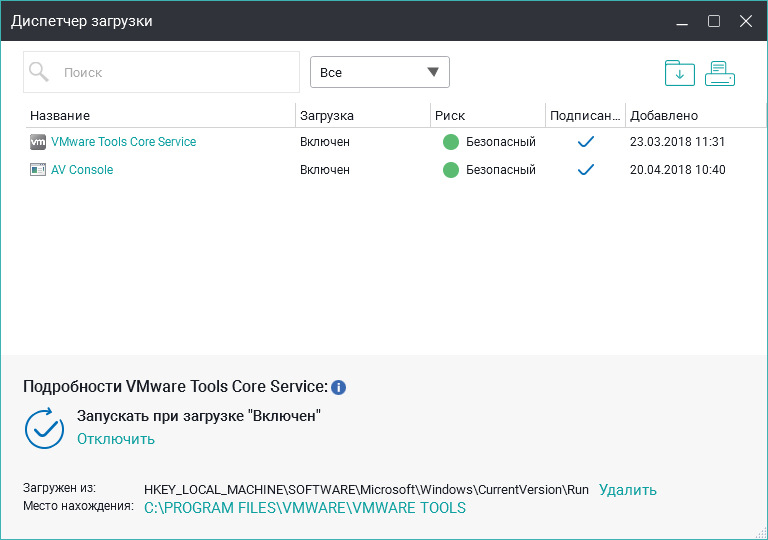The height and width of the screenshot is (540, 768).
Task: Click Безопасный label in VMware row
Action: [501, 142]
